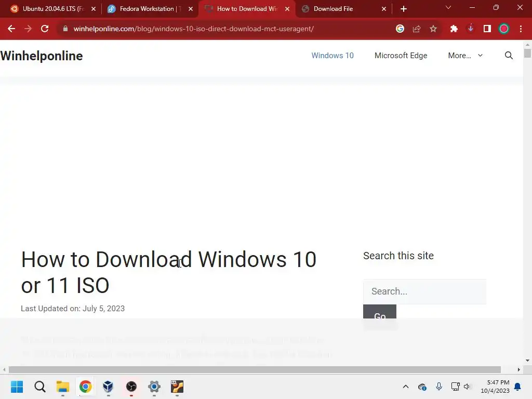This screenshot has width=532, height=399.
Task: Open File Explorer from taskbar
Action: tap(63, 387)
